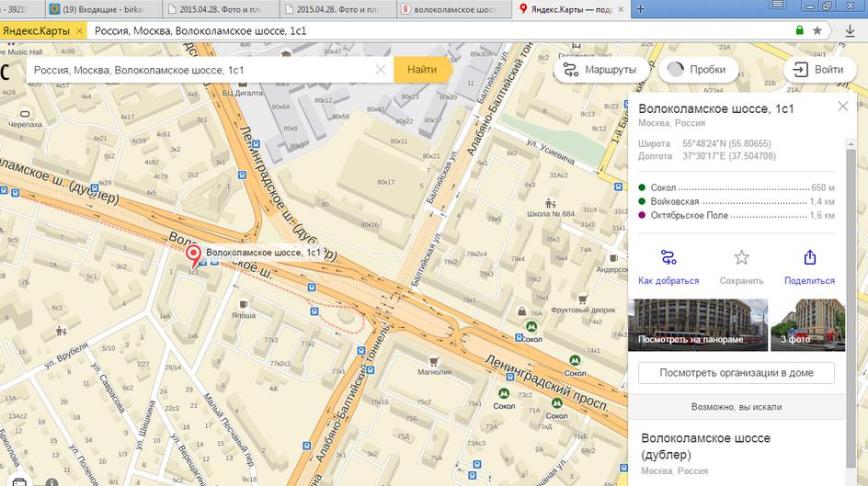Clear the map search field text
868x486 pixels.
pyautogui.click(x=381, y=70)
